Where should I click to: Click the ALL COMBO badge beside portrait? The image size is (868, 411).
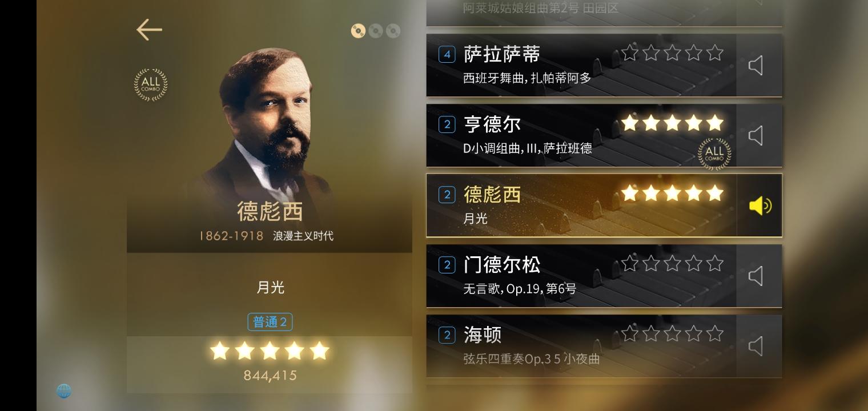(x=151, y=84)
